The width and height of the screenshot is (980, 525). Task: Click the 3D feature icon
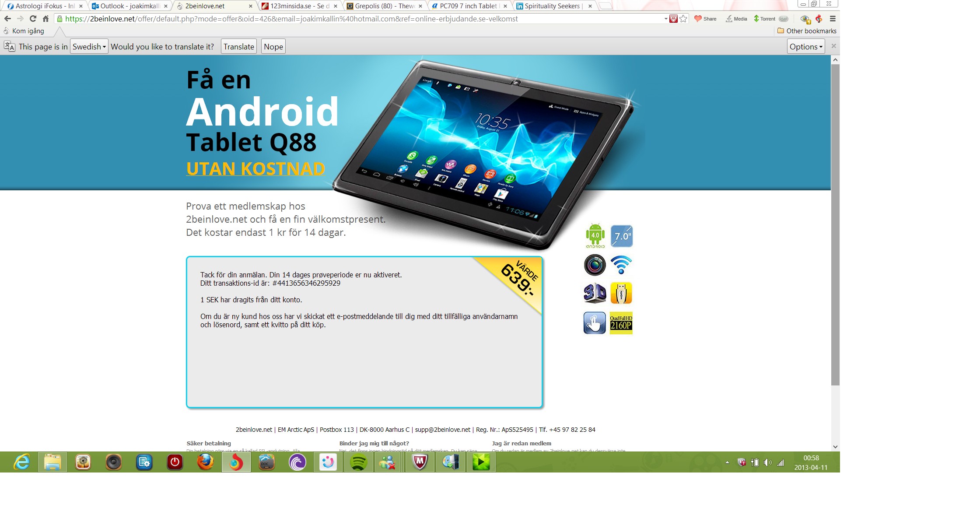pos(595,293)
